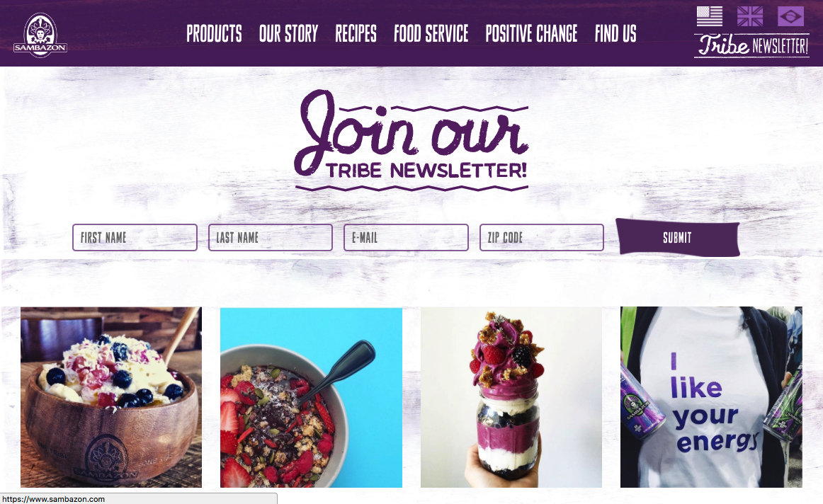Select the United Kingdom flag icon
Viewport: 823px width, 504px height.
tap(750, 16)
